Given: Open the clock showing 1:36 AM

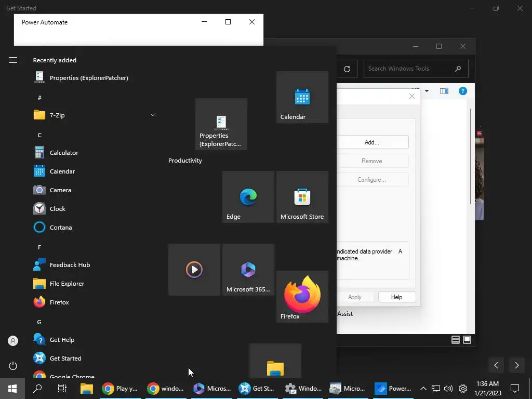Looking at the screenshot, I should click(487, 389).
